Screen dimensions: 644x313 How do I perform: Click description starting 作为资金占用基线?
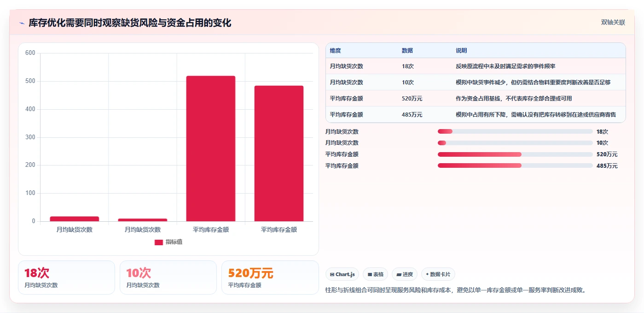pos(514,99)
